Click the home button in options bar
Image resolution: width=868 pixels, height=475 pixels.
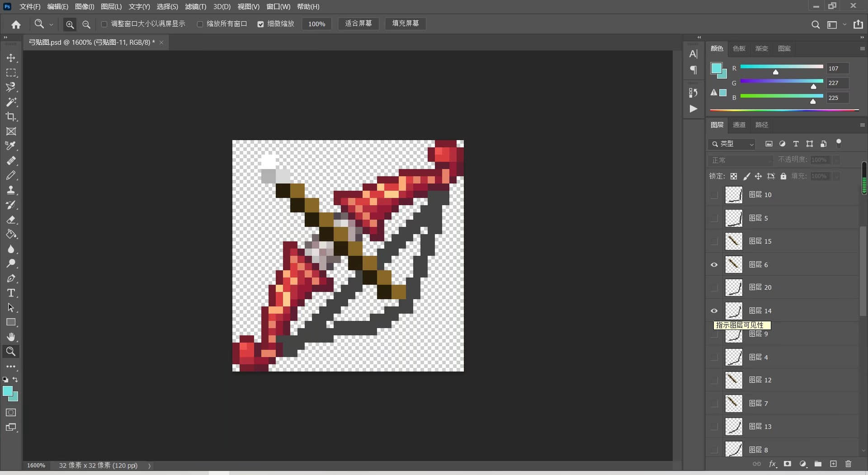(16, 24)
